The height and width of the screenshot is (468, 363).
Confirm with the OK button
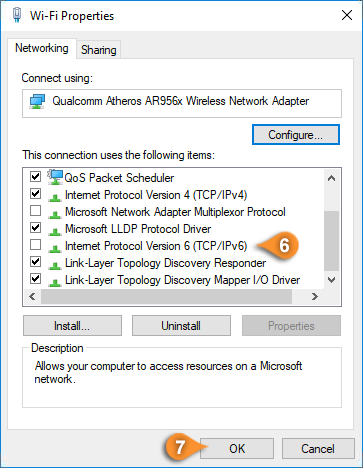click(x=237, y=448)
